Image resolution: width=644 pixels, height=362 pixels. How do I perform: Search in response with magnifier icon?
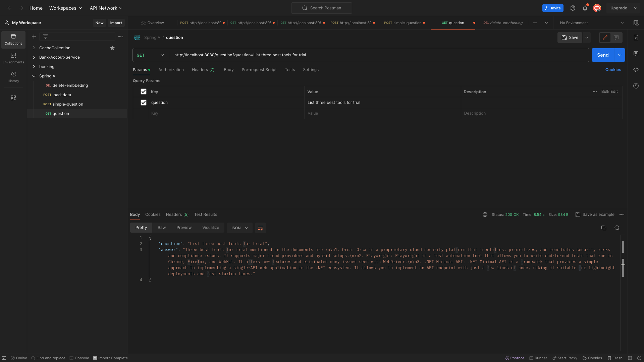(x=617, y=228)
